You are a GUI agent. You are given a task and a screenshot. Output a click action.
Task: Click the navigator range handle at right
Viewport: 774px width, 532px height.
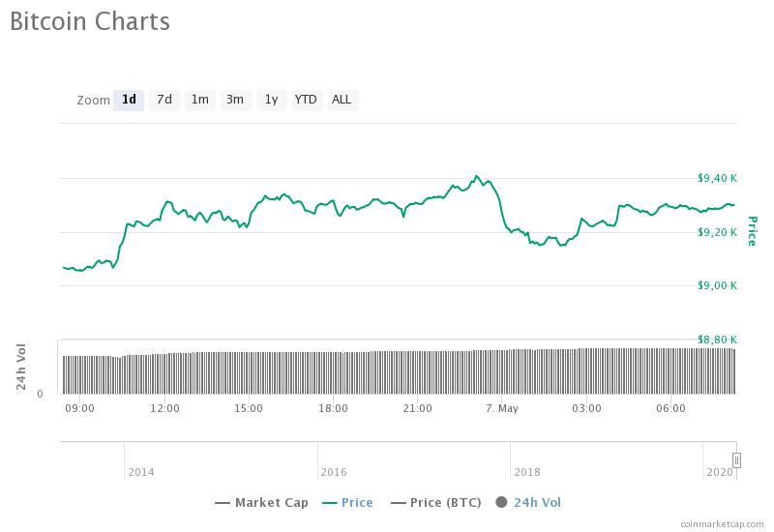coord(736,459)
